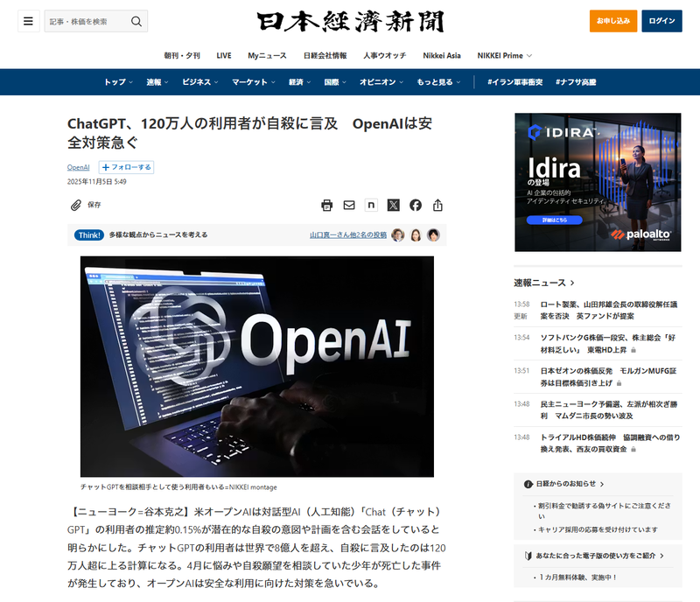Expand the 国際 navigation dropdown
Viewport: 700px width, 602px height.
point(335,82)
